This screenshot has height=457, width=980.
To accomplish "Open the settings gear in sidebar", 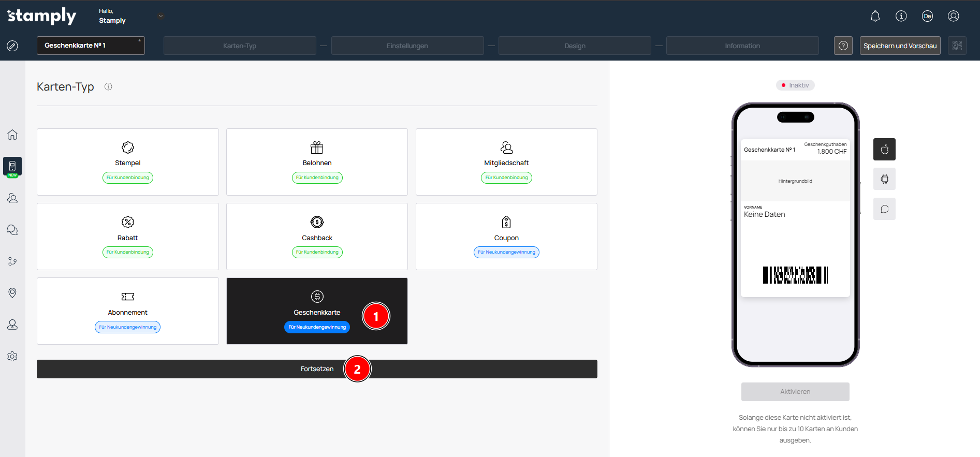I will click(12, 357).
